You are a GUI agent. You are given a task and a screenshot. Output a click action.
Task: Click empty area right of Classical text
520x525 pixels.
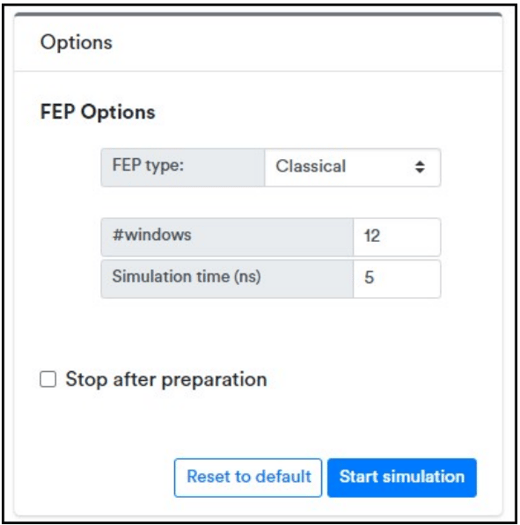[380, 167]
